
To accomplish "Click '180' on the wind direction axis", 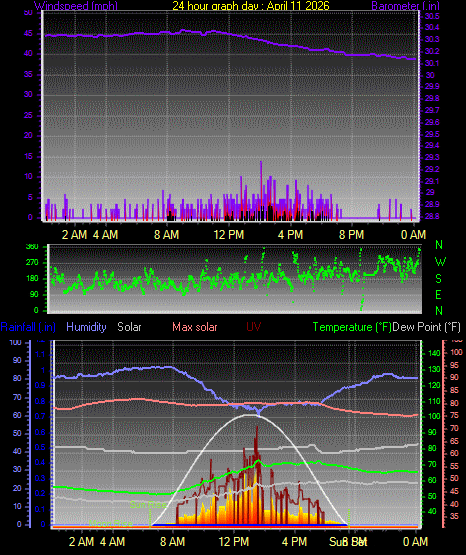I will coord(33,279).
